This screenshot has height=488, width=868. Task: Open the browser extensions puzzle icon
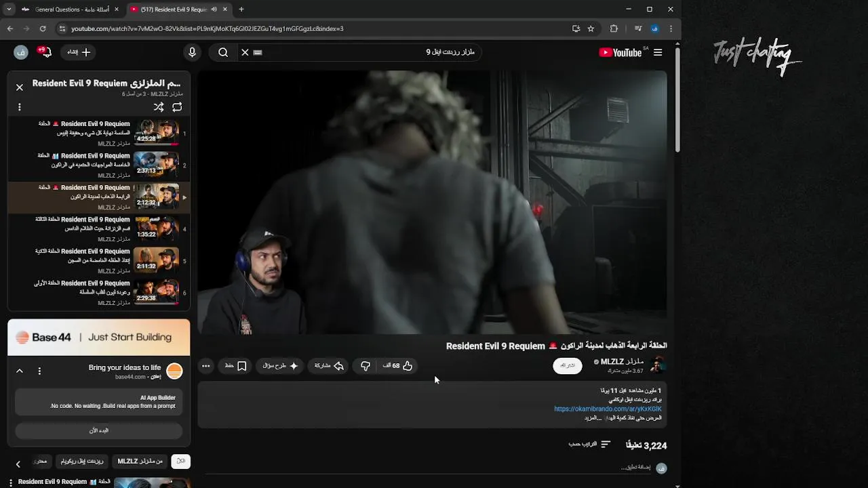(x=614, y=28)
